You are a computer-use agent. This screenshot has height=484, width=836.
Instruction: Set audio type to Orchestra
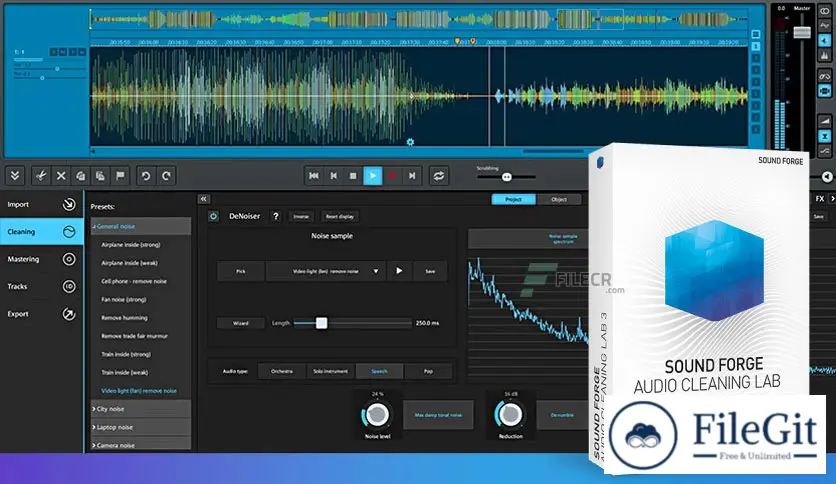point(282,371)
